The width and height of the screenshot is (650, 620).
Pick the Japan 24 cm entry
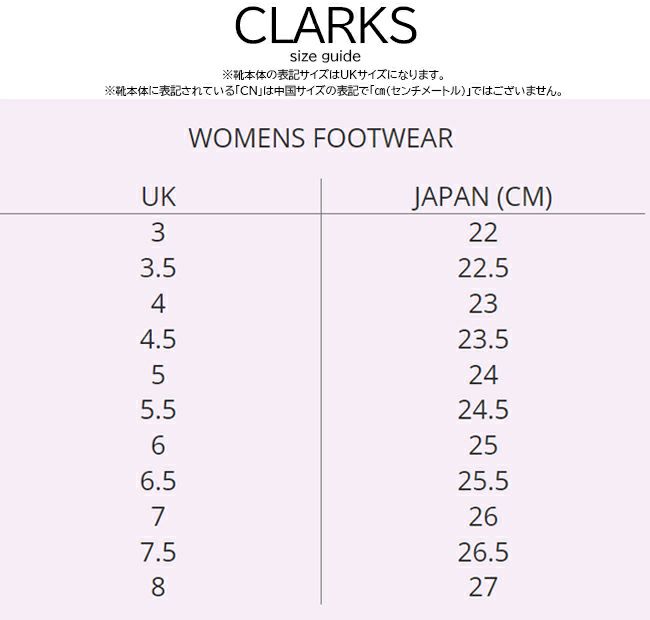pyautogui.click(x=483, y=375)
